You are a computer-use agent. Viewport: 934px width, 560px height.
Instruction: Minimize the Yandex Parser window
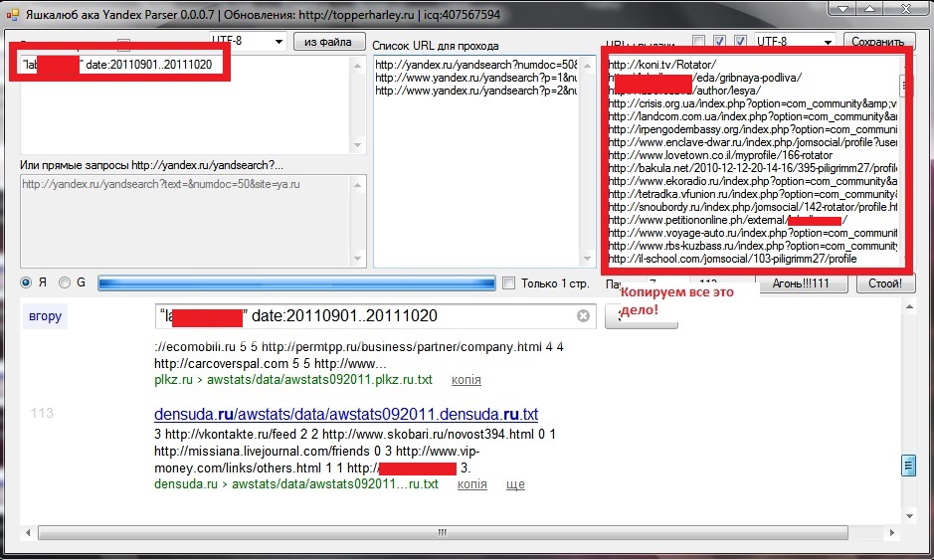coord(842,9)
